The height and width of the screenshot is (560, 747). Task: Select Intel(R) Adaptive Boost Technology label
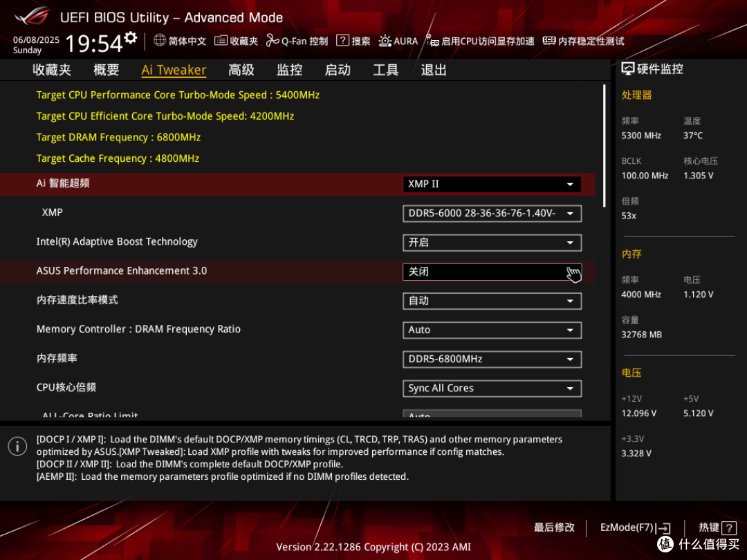pos(117,242)
